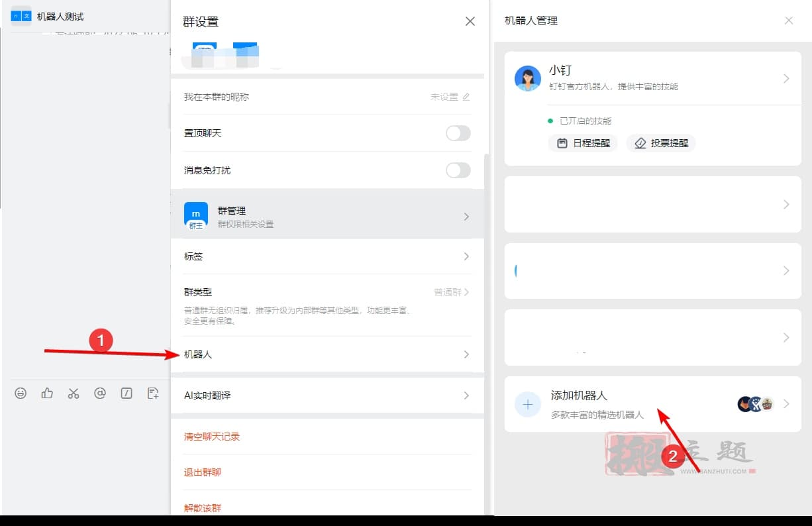Click the thumbs-up icon in chat toolbar

tap(47, 394)
